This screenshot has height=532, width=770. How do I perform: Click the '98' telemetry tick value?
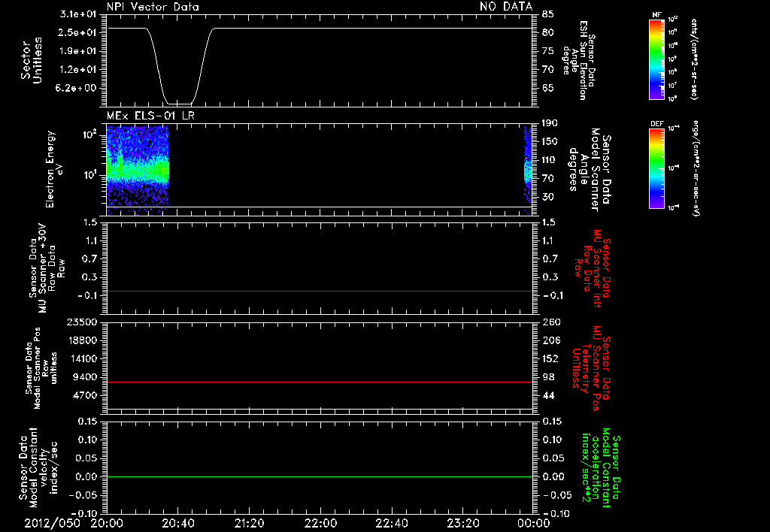click(548, 377)
